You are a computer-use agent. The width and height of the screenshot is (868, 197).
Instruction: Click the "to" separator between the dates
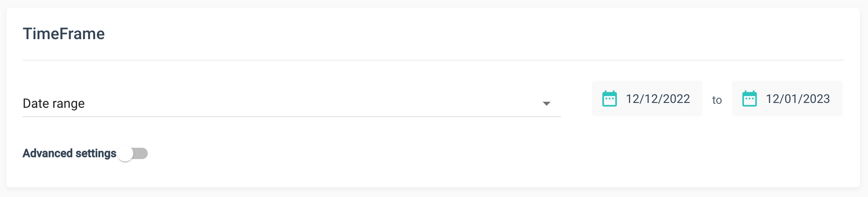(x=717, y=100)
